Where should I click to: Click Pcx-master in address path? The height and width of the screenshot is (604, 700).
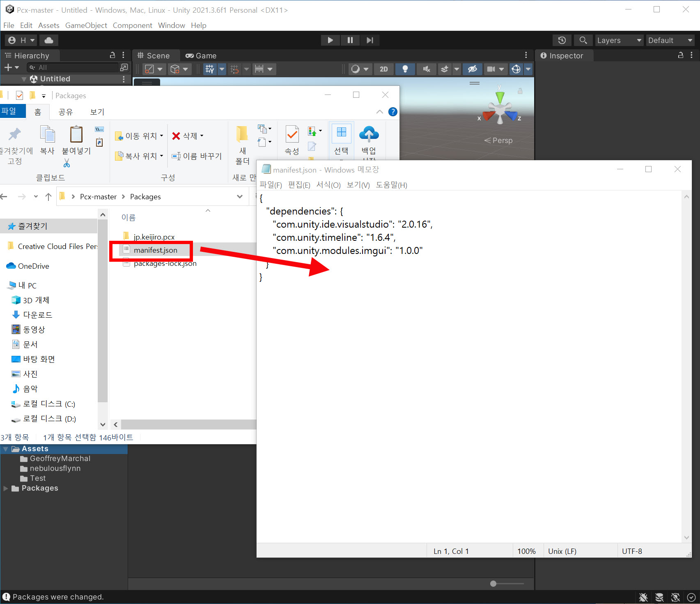(98, 197)
